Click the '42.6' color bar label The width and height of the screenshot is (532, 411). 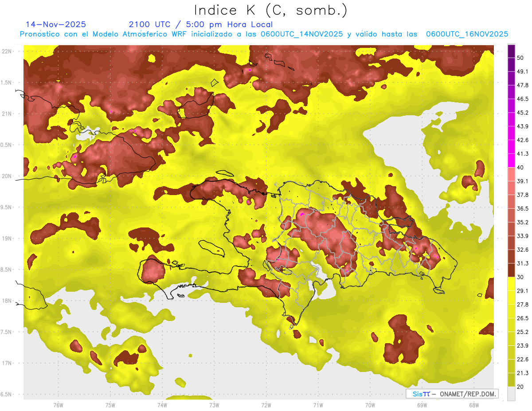(523, 140)
